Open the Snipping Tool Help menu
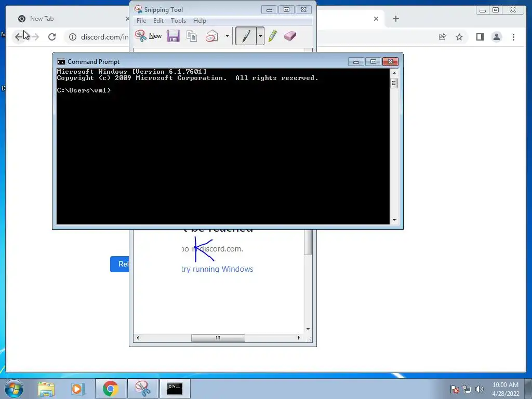532x399 pixels. click(199, 21)
